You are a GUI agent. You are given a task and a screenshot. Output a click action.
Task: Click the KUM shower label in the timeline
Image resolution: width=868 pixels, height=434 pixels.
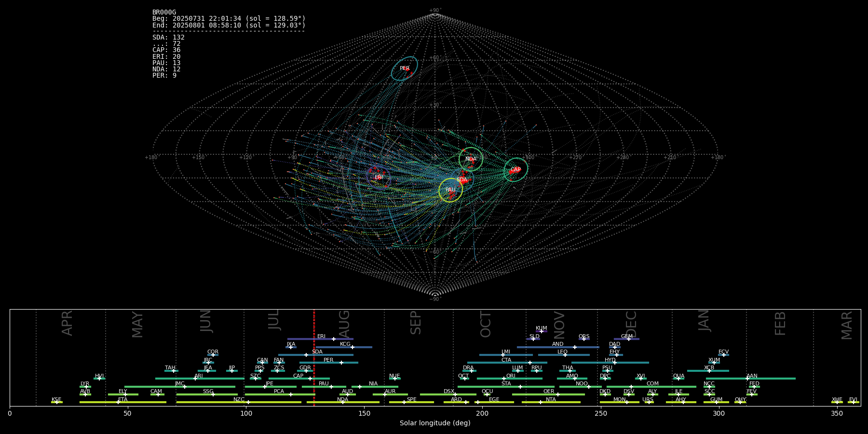pos(542,328)
